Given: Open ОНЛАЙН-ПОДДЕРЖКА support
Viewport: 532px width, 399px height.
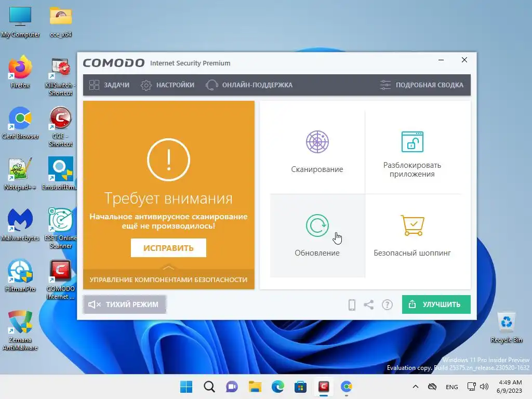Looking at the screenshot, I should [x=249, y=85].
